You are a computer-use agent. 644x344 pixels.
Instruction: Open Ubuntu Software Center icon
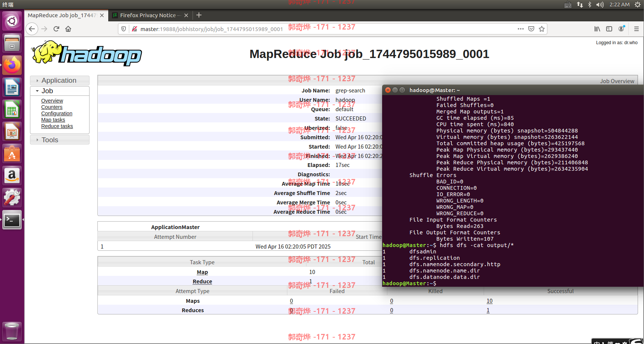point(12,154)
